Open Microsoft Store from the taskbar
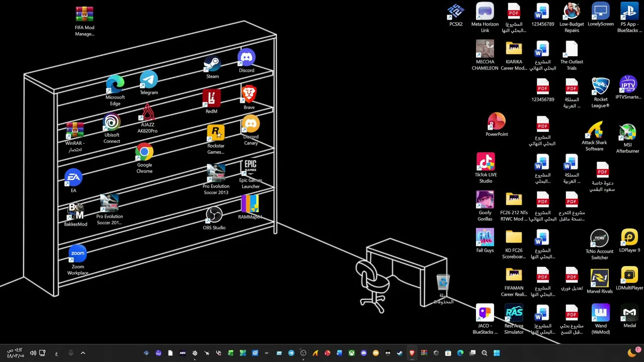The width and height of the screenshot is (644, 362). (x=448, y=353)
